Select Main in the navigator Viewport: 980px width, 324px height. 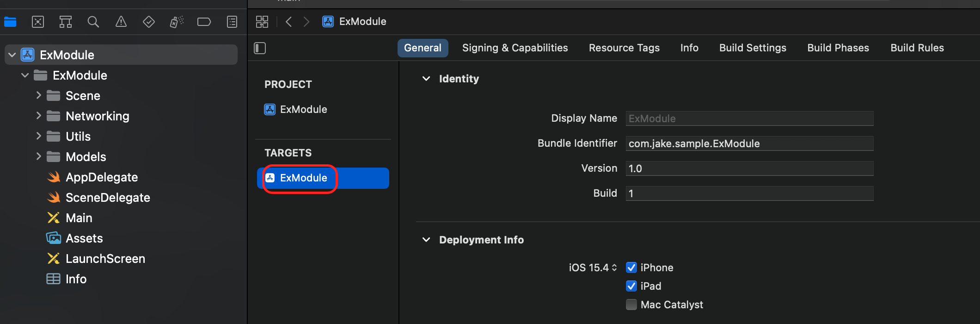[x=79, y=218]
